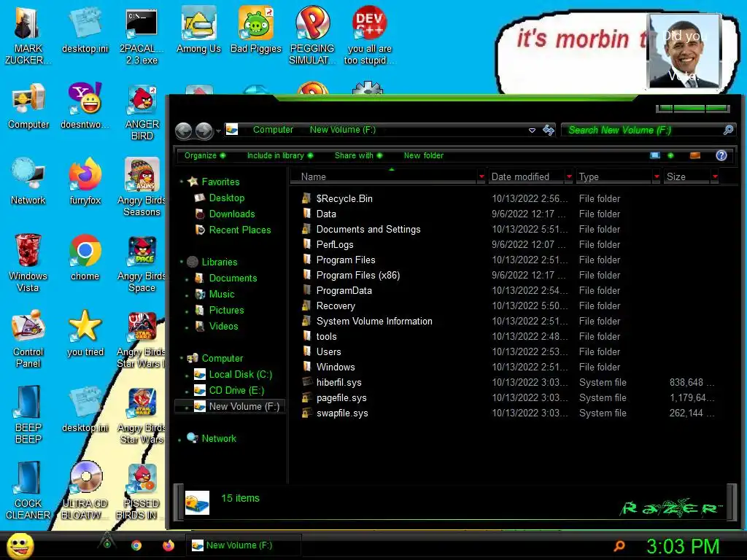Image resolution: width=747 pixels, height=560 pixels.
Task: Open the Date modified column filter dropdown
Action: (569, 176)
